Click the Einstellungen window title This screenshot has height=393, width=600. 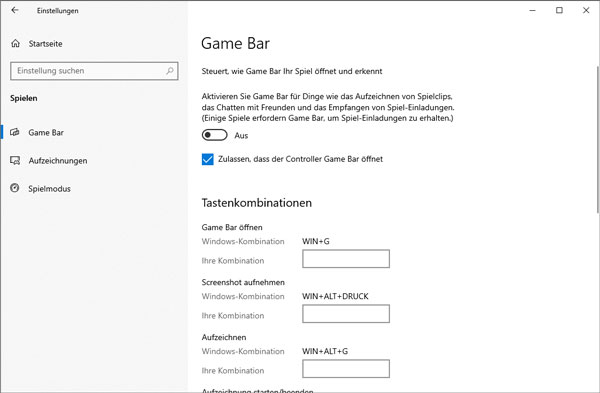(x=57, y=11)
